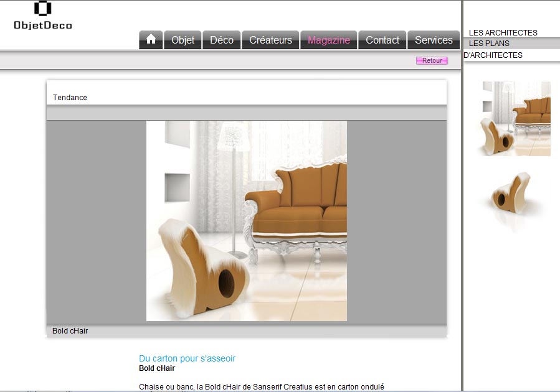560x392 pixels.
Task: Switch to the Services tab
Action: click(434, 40)
